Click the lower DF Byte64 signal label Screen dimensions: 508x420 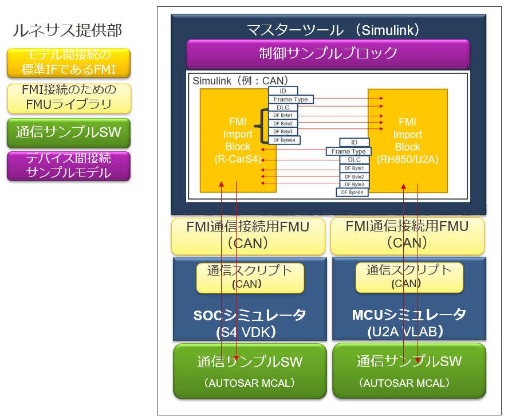click(x=353, y=193)
